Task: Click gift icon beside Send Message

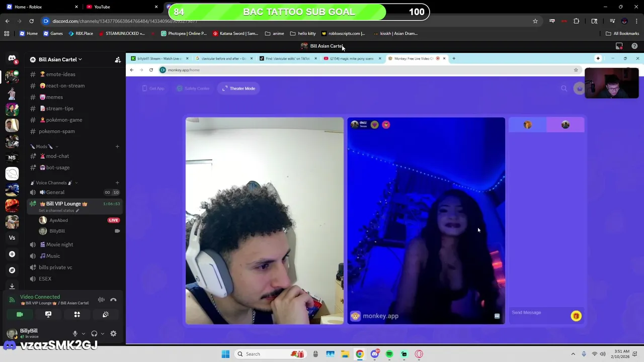Action: tap(576, 316)
